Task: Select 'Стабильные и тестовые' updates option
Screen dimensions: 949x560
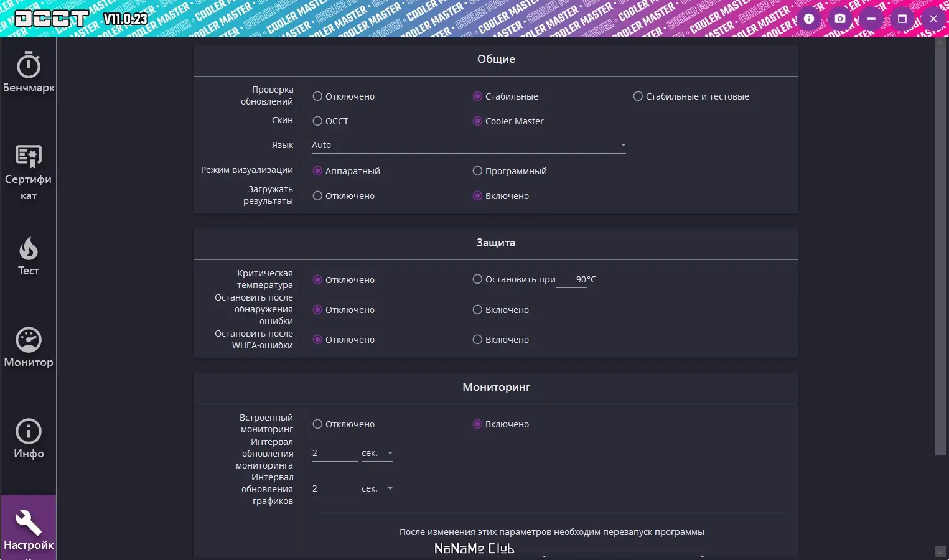Action: click(x=638, y=96)
